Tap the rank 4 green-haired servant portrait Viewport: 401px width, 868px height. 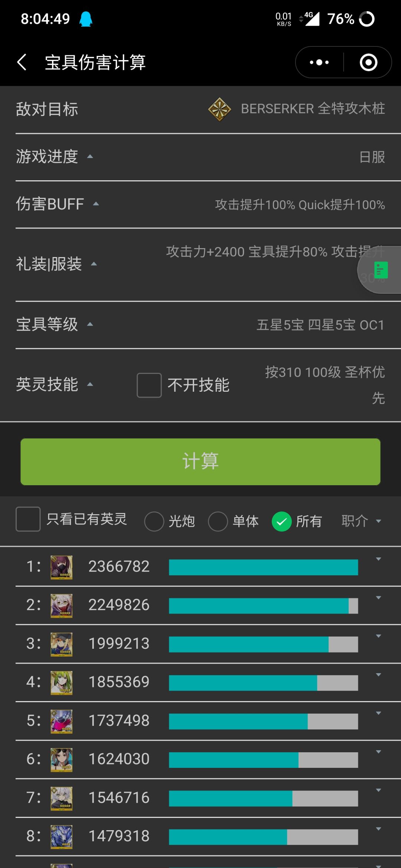62,683
